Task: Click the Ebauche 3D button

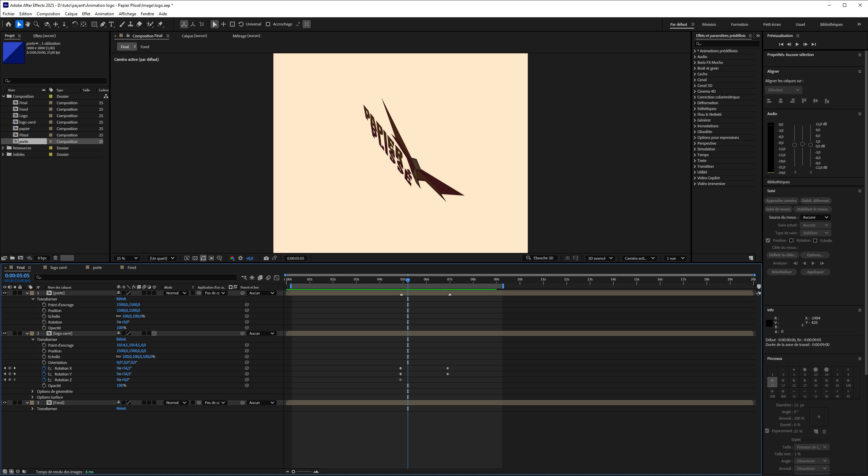Action: tap(540, 258)
